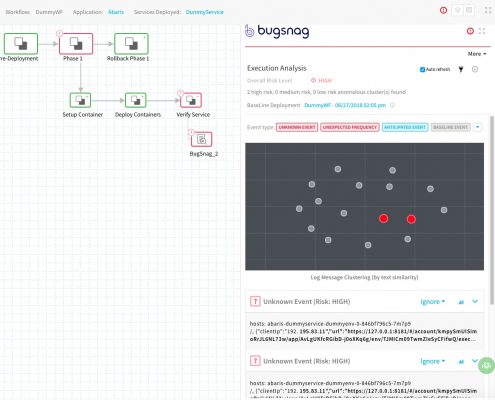
Task: Open the DummyService link
Action: 205,12
